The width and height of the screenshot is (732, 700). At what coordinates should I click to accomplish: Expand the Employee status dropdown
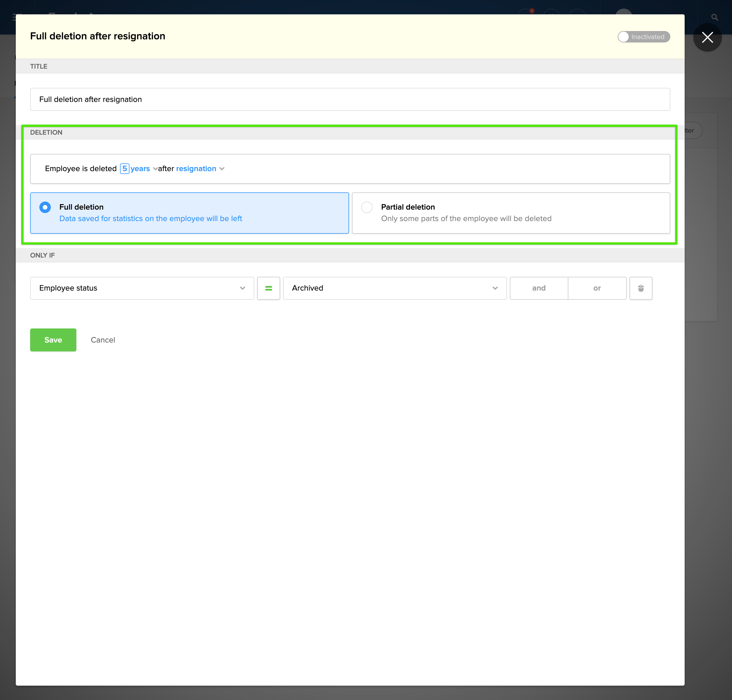tap(142, 288)
